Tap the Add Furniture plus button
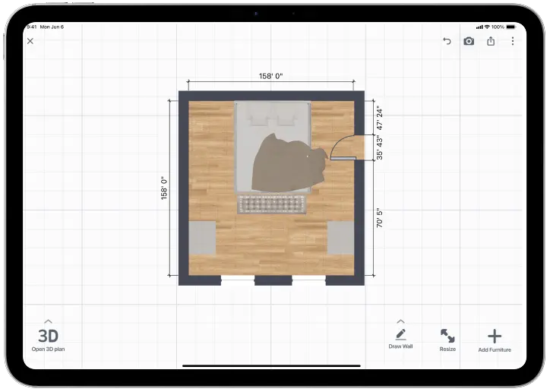Image resolution: width=550 pixels, height=392 pixels. (x=495, y=340)
